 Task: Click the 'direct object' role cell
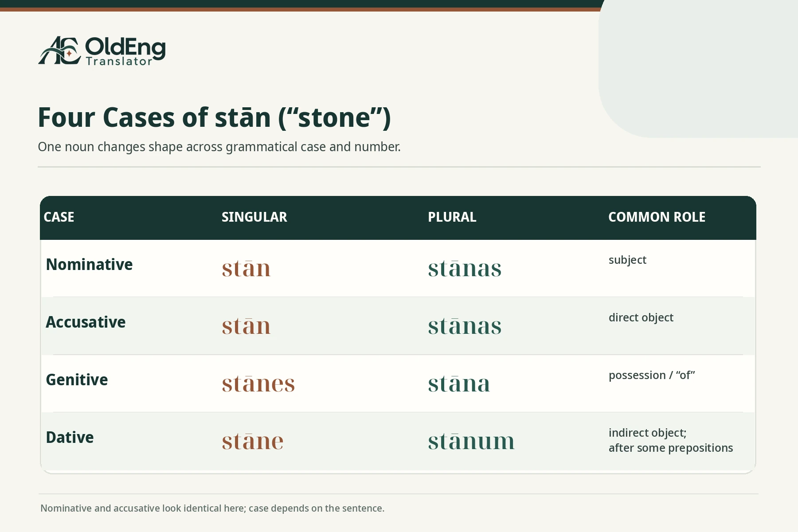coord(641,317)
